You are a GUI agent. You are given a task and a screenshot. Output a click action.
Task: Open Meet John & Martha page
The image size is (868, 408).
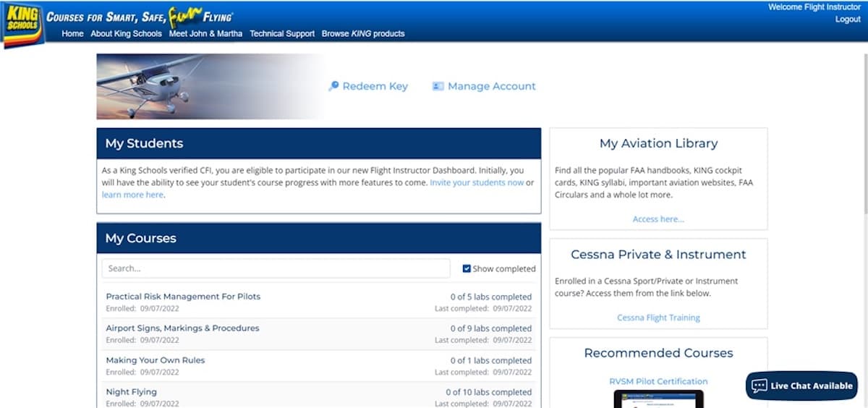pos(205,34)
